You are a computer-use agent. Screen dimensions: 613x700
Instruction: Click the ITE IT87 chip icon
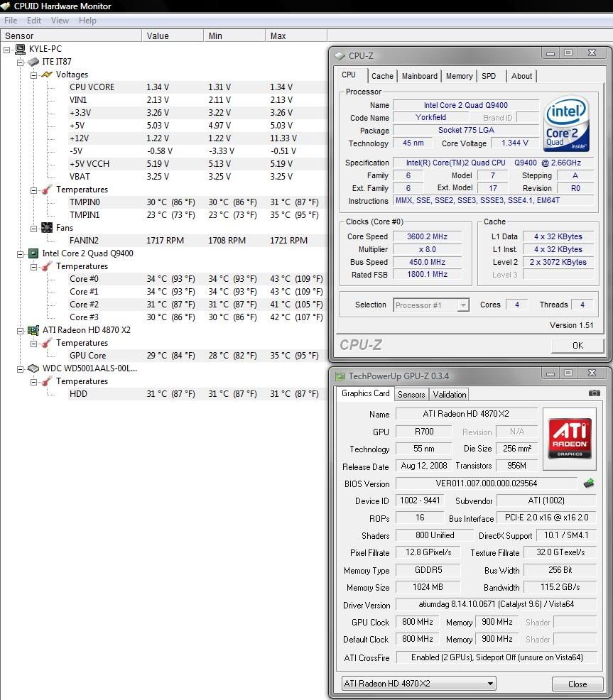pos(33,62)
